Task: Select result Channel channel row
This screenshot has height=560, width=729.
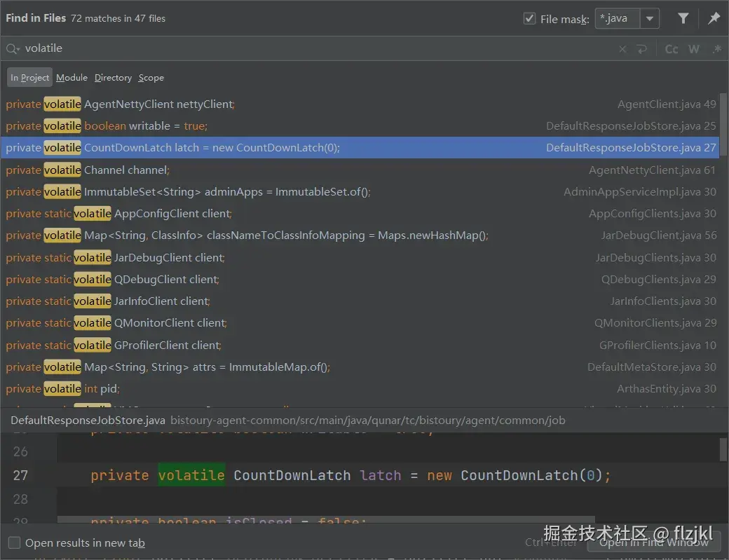Action: (360, 170)
